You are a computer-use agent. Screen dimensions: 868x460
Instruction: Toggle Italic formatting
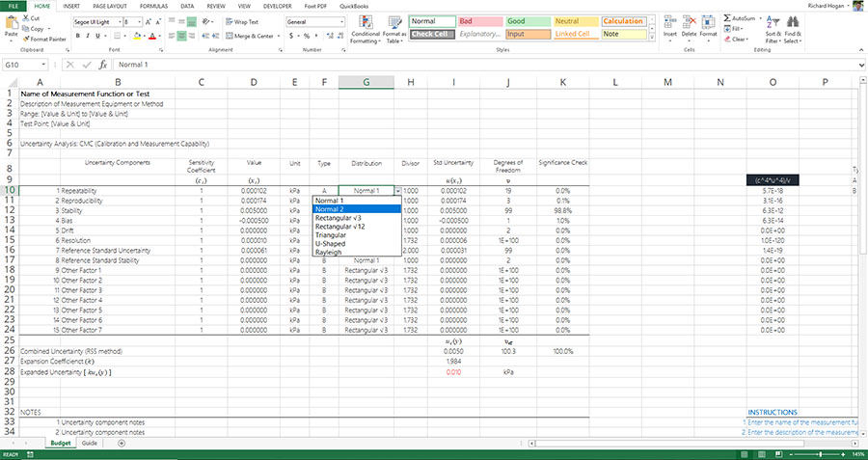88,36
